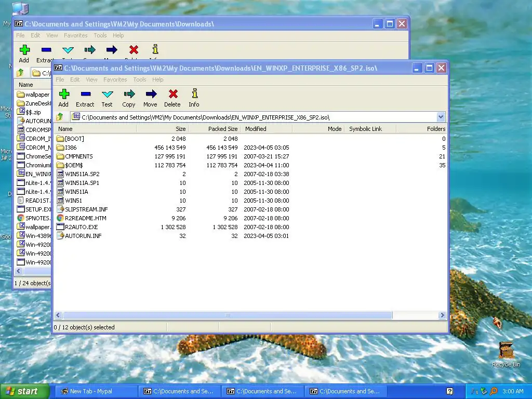Select the R2AUTO.EXE file icon
Image resolution: width=532 pixels, height=399 pixels.
60,227
